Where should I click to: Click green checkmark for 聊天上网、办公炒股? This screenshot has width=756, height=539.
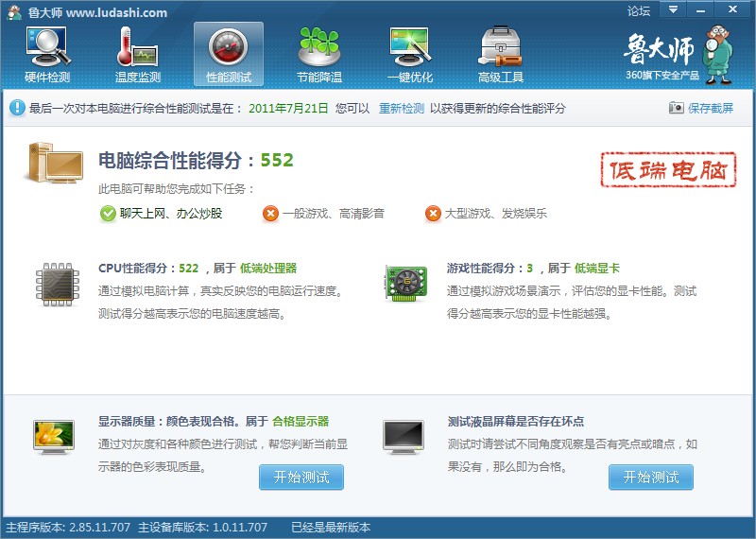pos(108,214)
